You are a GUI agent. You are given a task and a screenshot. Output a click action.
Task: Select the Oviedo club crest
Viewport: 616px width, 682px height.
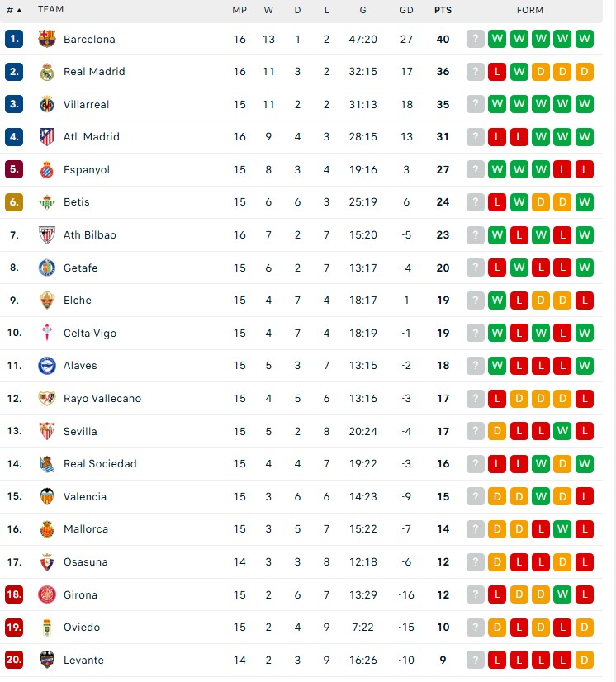click(x=49, y=628)
